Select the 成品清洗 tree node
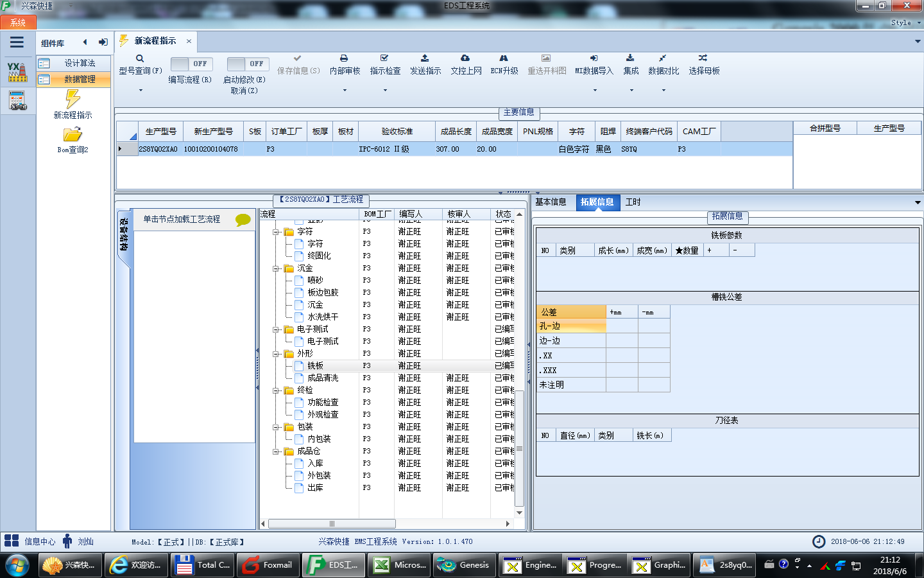Viewport: 924px width, 578px height. (323, 378)
